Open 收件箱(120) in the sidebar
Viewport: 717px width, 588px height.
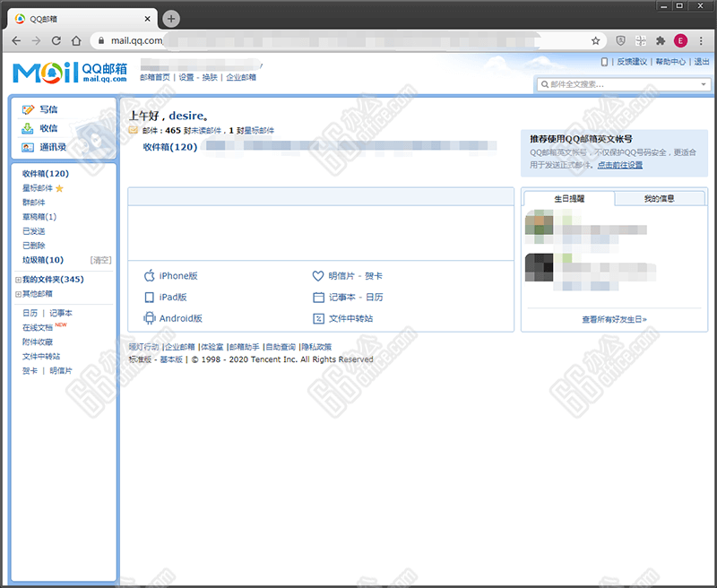[45, 174]
